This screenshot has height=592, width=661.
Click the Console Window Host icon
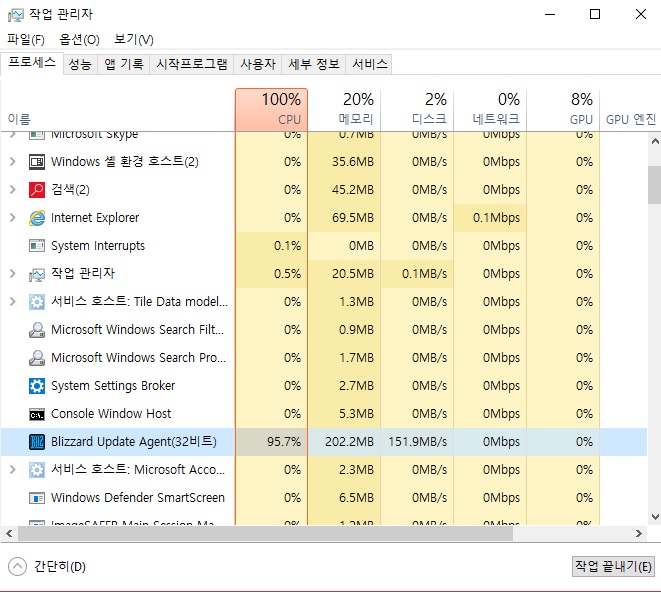point(37,415)
